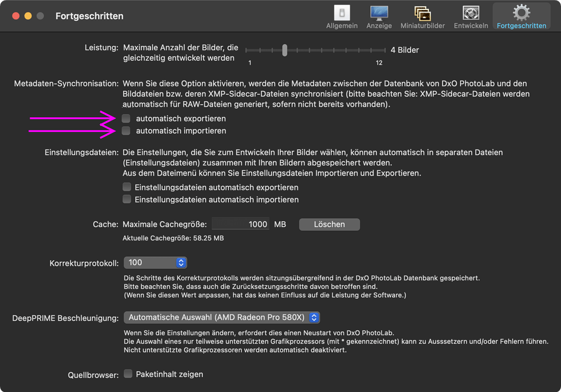Click the slider maximum label '12'
This screenshot has width=561, height=392.
click(379, 63)
